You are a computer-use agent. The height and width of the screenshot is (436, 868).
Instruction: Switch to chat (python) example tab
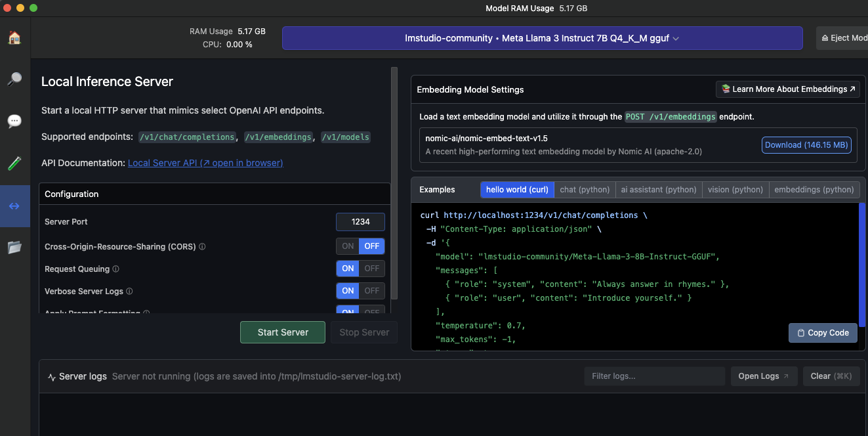click(x=585, y=190)
